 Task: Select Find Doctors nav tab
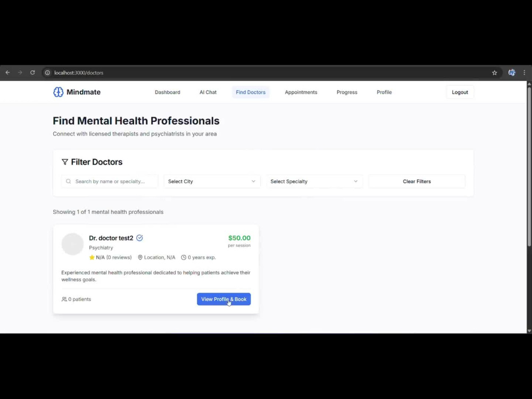(251, 92)
